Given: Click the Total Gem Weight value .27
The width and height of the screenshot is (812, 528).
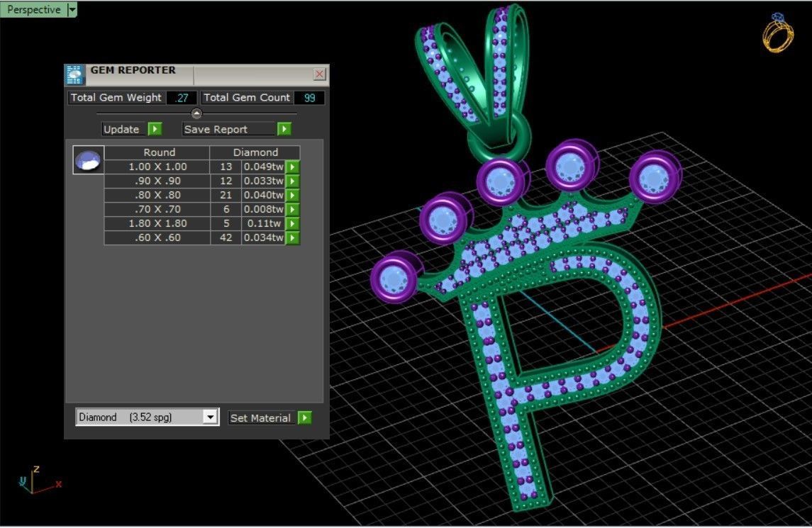Looking at the screenshot, I should tap(182, 98).
